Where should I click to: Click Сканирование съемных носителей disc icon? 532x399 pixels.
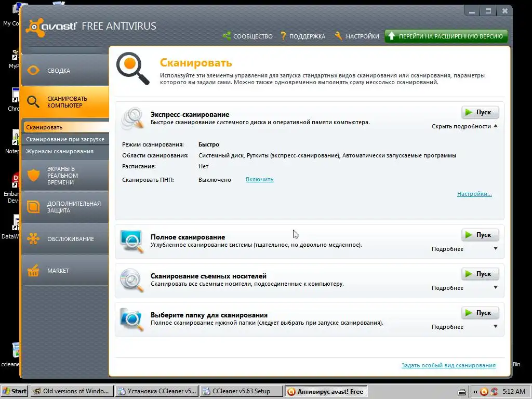click(131, 280)
